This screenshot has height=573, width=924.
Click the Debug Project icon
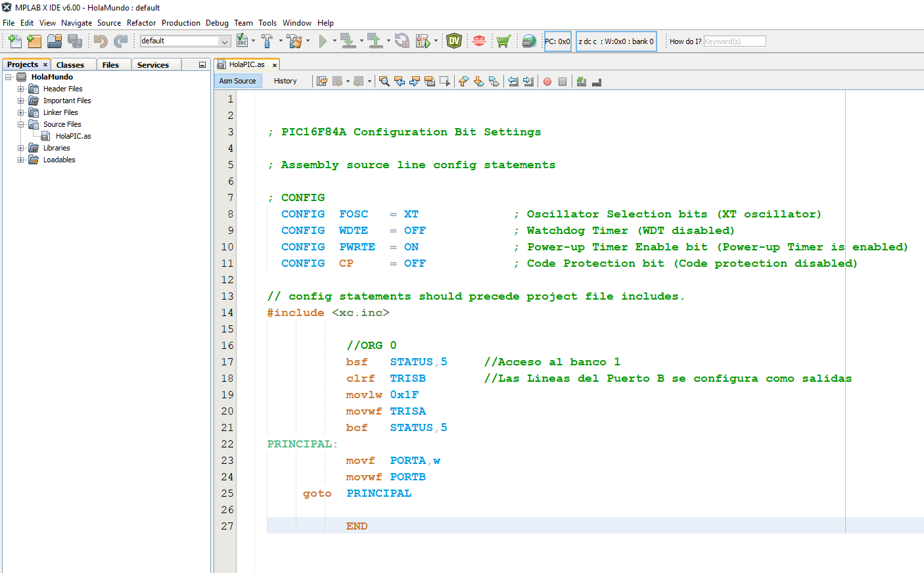[x=423, y=41]
